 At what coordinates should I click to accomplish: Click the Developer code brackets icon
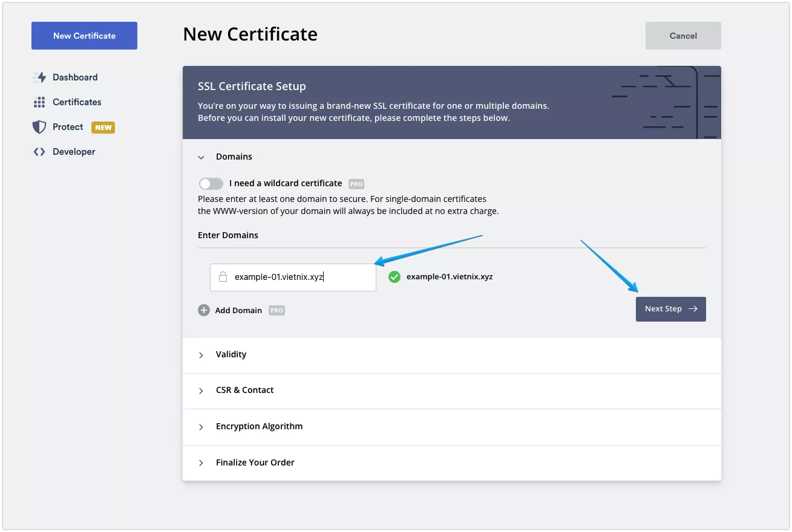pyautogui.click(x=39, y=152)
